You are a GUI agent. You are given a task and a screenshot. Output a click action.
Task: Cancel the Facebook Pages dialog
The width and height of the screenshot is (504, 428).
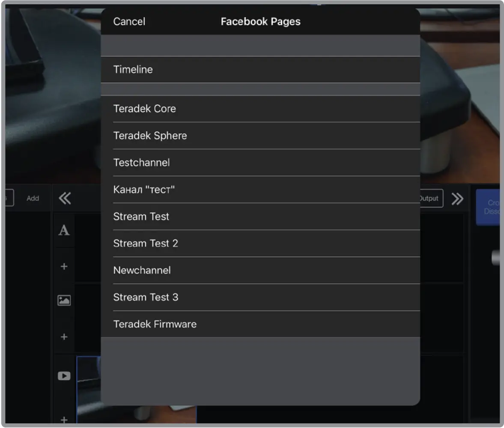pos(129,21)
